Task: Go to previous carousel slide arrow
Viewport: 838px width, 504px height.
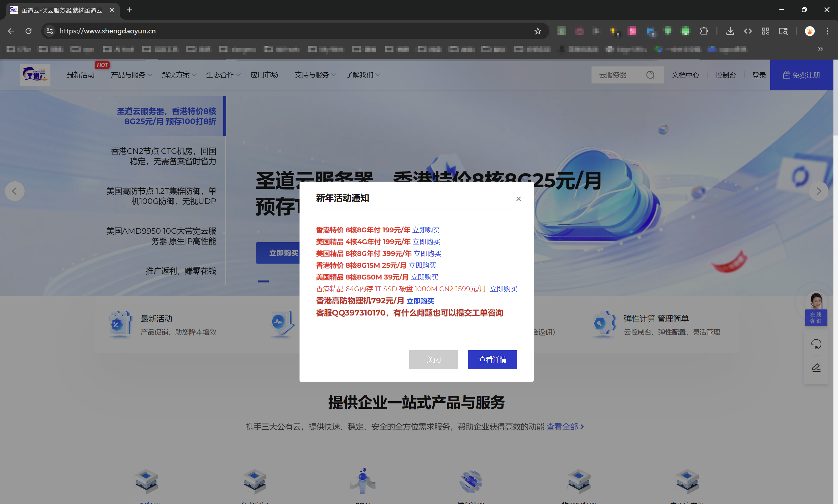Action: coord(15,191)
